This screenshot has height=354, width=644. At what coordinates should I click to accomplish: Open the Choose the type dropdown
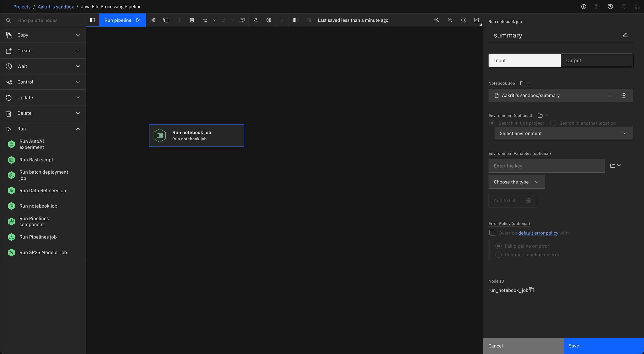click(516, 182)
